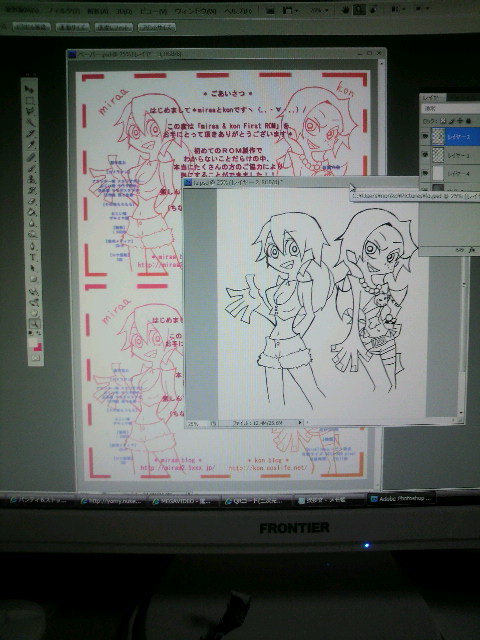Open the ウィンドウ (Window) menu

195,11
